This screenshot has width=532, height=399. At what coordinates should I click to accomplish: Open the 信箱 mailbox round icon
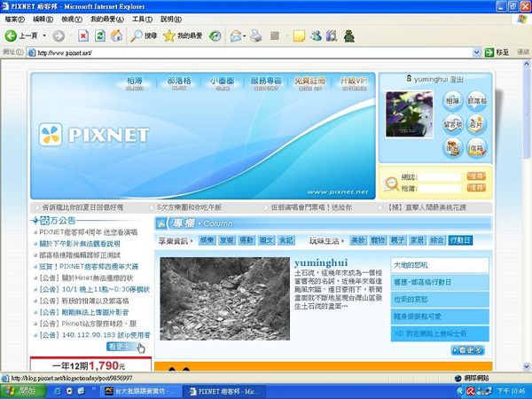[477, 148]
